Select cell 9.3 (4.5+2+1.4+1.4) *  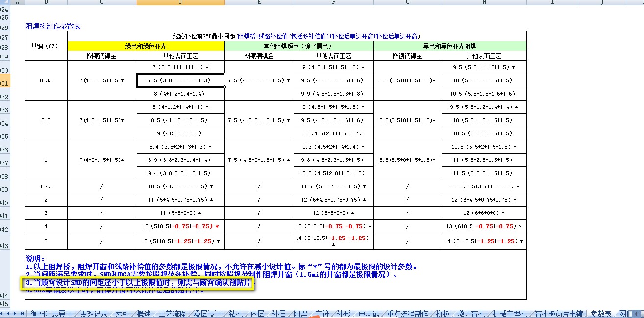pos(333,147)
